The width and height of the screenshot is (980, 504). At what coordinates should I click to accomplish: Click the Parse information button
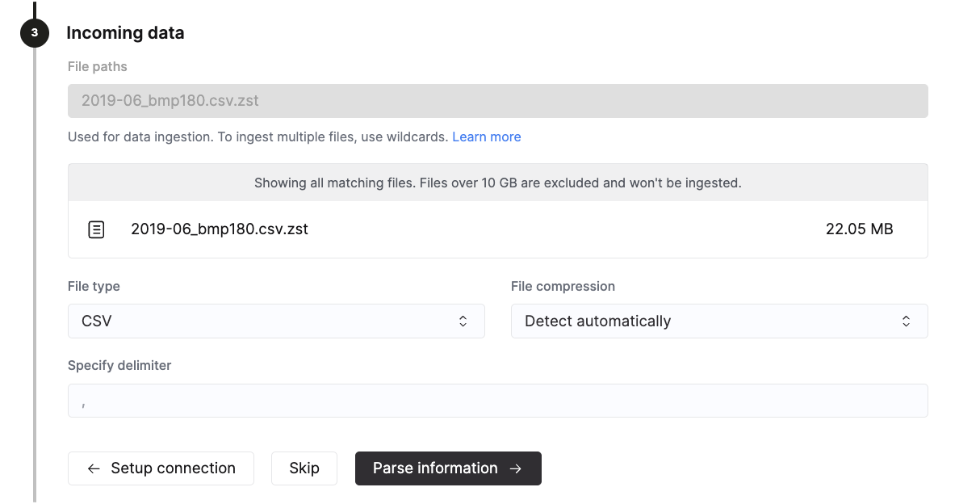coord(448,468)
